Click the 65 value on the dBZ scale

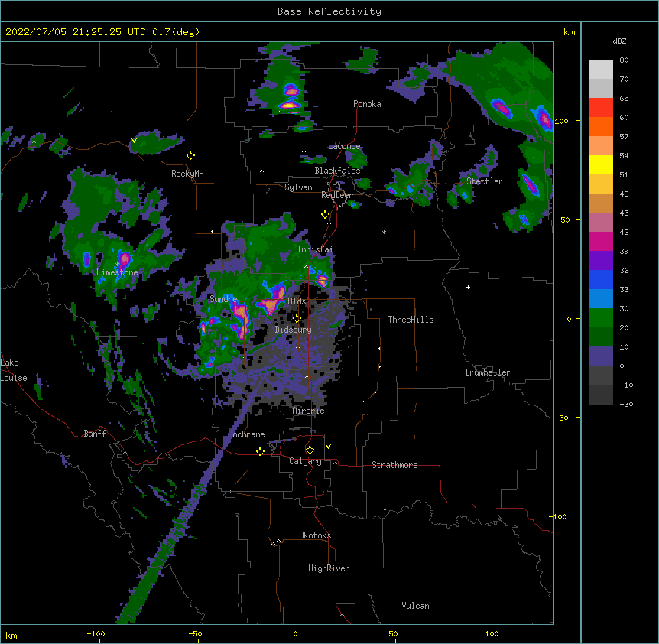point(624,99)
